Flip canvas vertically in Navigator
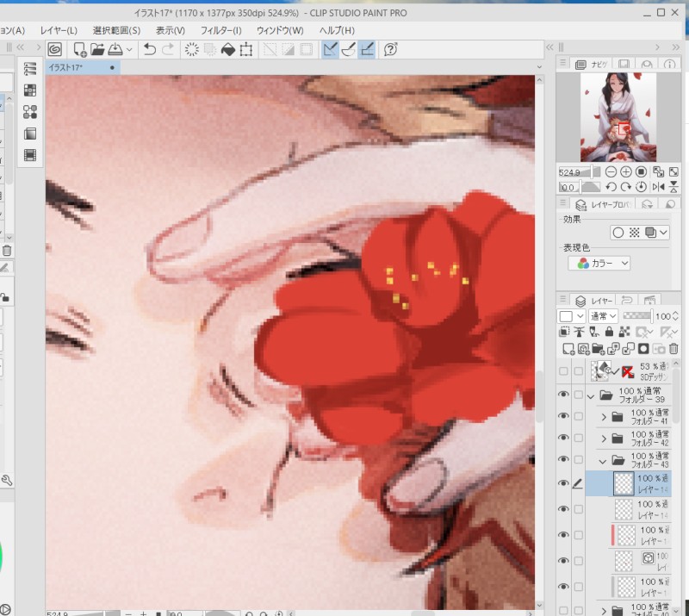 tap(673, 187)
